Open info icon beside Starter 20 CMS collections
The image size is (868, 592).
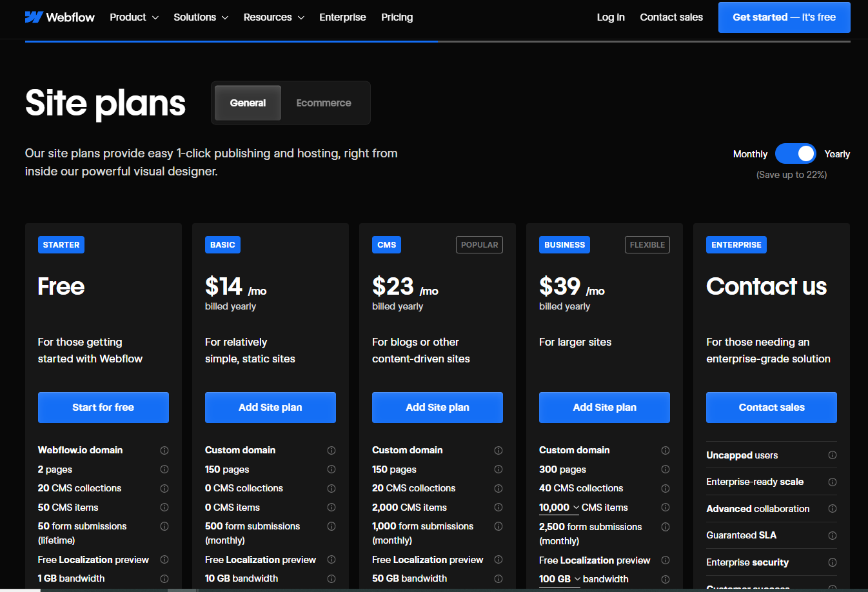(164, 488)
